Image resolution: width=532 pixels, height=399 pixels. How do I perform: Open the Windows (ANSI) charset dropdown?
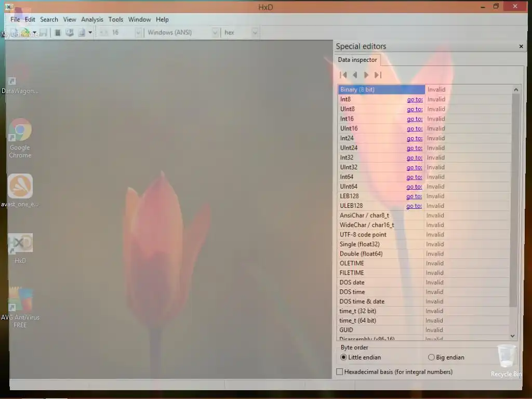[215, 33]
